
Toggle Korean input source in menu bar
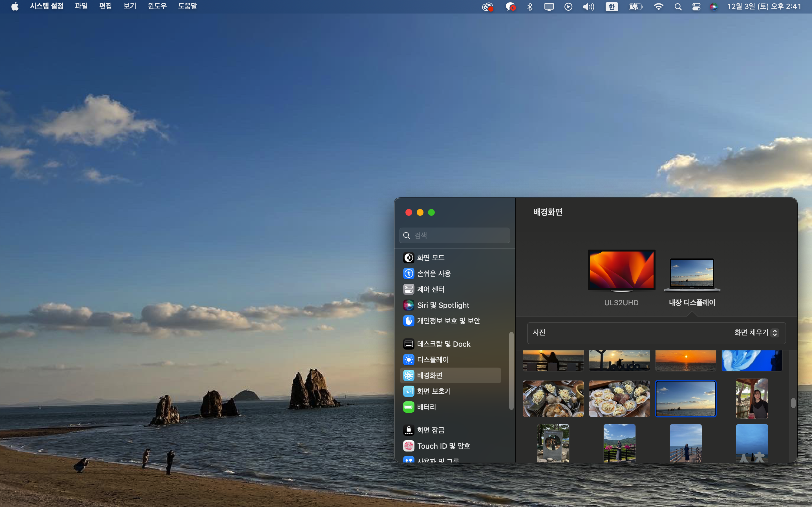click(611, 7)
